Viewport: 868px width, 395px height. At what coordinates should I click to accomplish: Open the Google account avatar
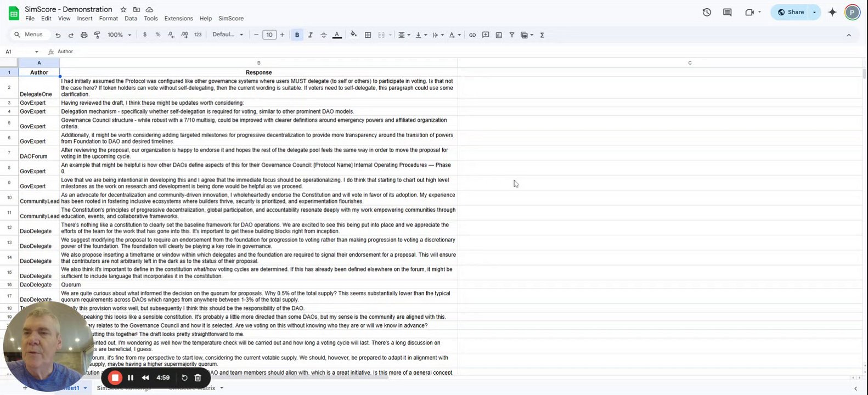(852, 12)
